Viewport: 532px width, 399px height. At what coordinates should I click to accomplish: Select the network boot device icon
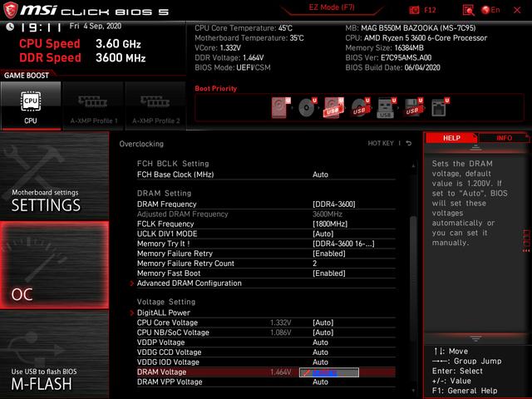click(x=440, y=107)
